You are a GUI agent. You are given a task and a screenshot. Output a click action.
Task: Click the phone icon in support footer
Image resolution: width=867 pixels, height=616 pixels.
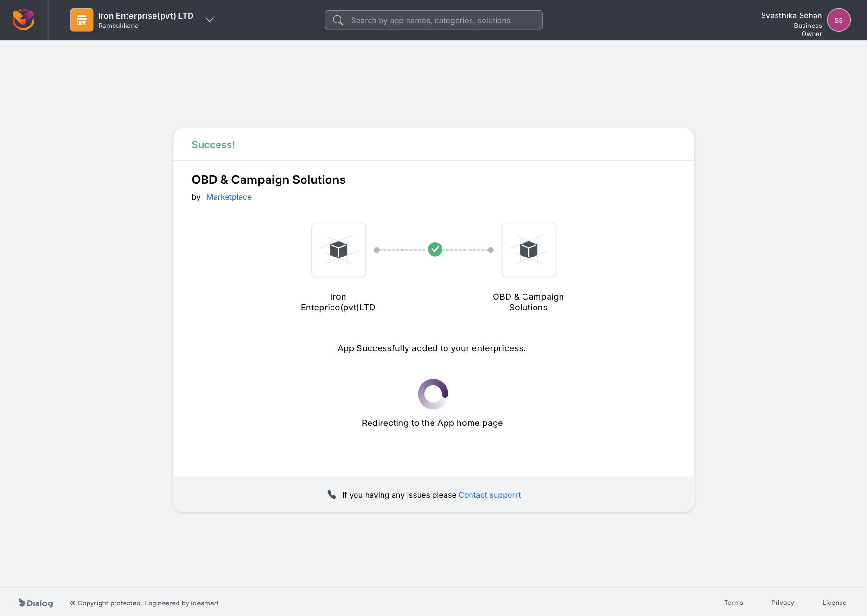point(331,494)
